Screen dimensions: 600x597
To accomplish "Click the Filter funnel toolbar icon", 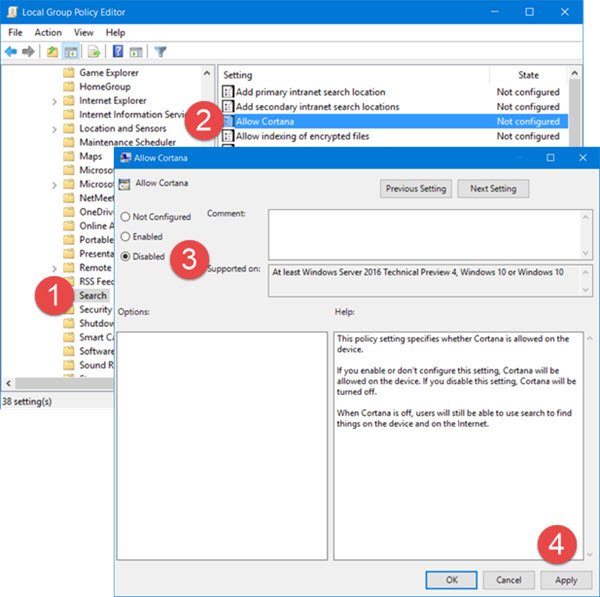I will point(160,52).
